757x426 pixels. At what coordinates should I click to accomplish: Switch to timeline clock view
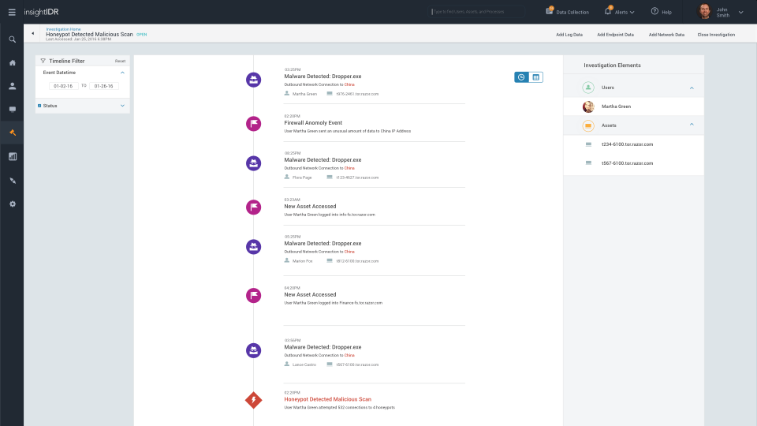[x=521, y=77]
